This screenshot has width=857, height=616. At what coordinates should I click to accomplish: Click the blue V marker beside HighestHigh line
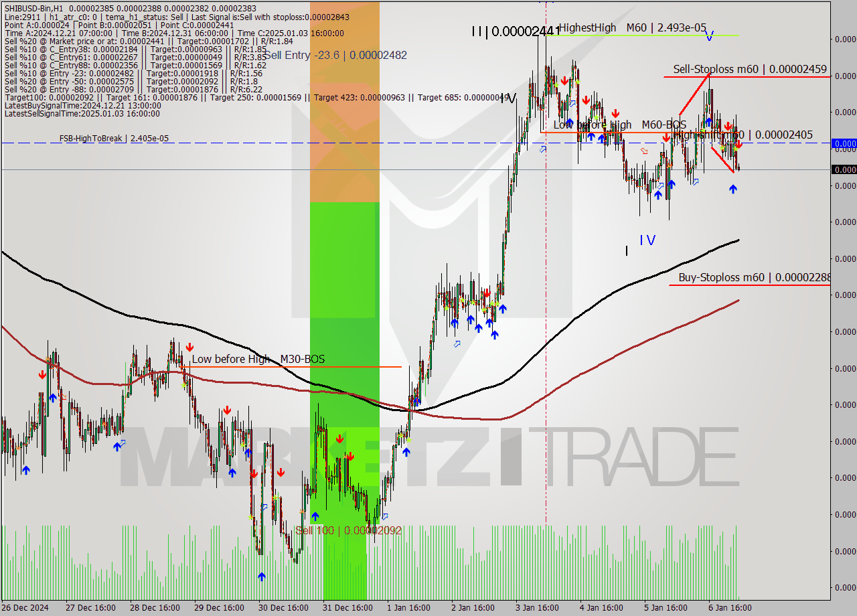[x=709, y=35]
